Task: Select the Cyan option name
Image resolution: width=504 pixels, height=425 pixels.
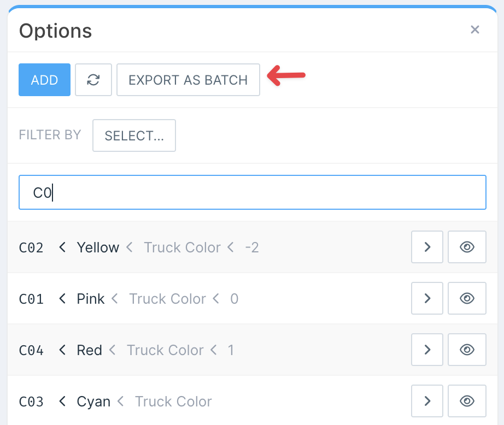Action: pyautogui.click(x=93, y=402)
